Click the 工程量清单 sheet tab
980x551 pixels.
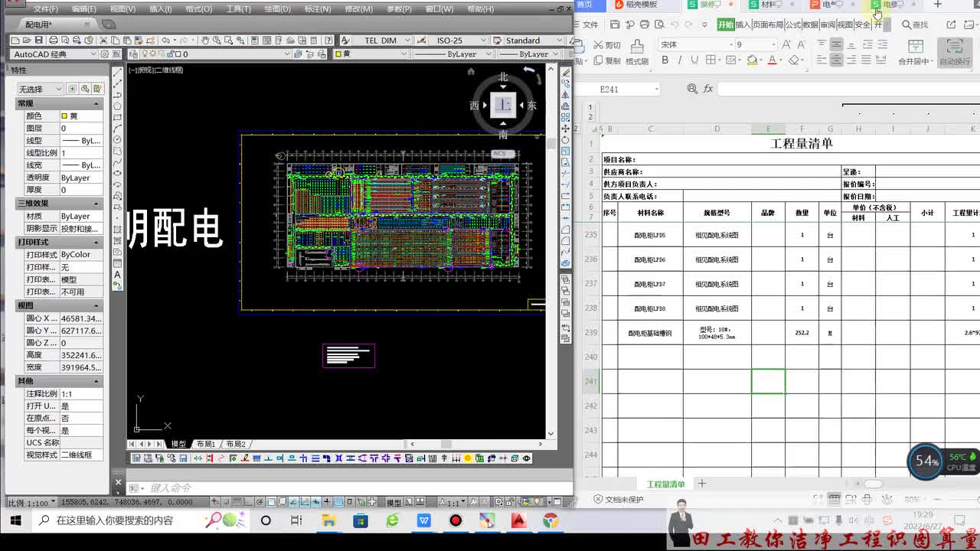(665, 484)
